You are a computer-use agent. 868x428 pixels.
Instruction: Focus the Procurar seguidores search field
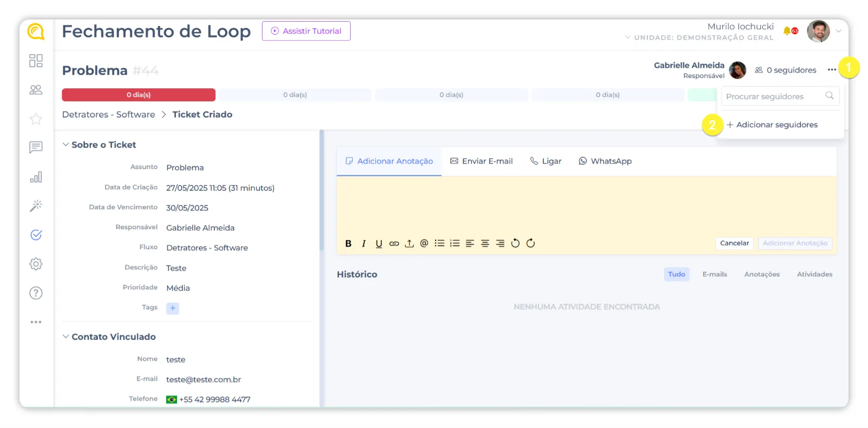[x=774, y=96]
